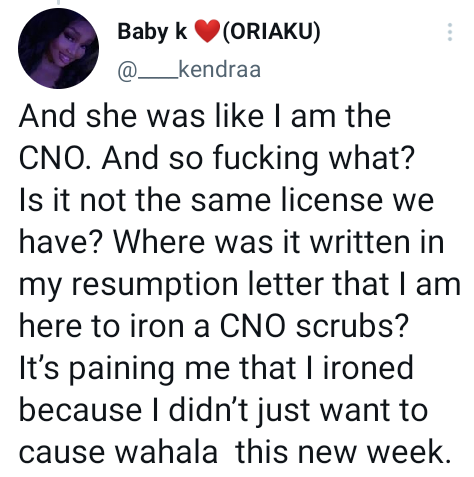The height and width of the screenshot is (477, 474).
Task: Click the line starting "my resumption letter"
Action: [x=240, y=284]
